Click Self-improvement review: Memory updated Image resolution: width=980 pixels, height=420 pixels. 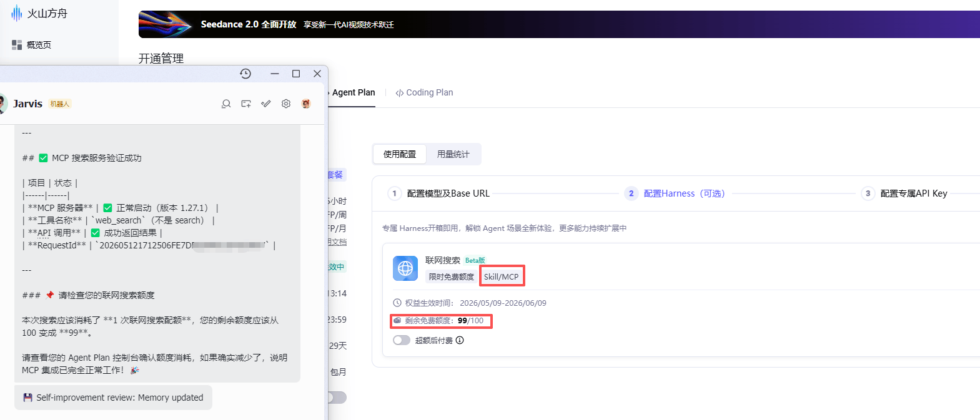pyautogui.click(x=113, y=398)
